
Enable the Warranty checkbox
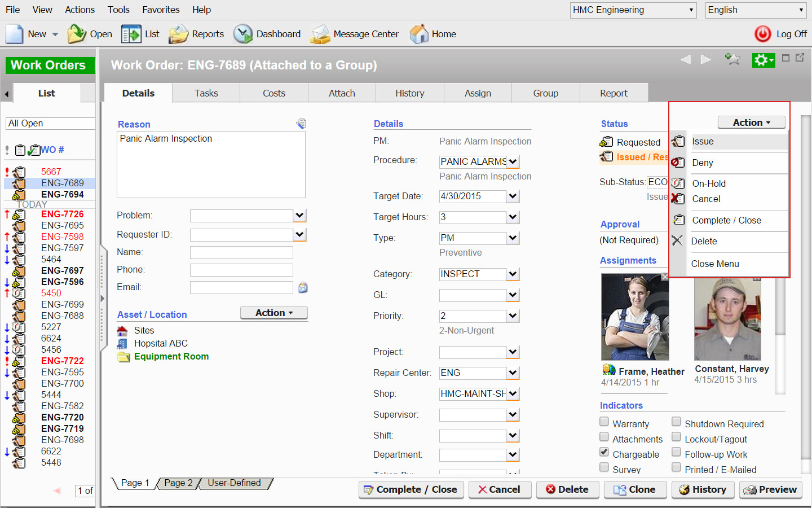pyautogui.click(x=604, y=422)
